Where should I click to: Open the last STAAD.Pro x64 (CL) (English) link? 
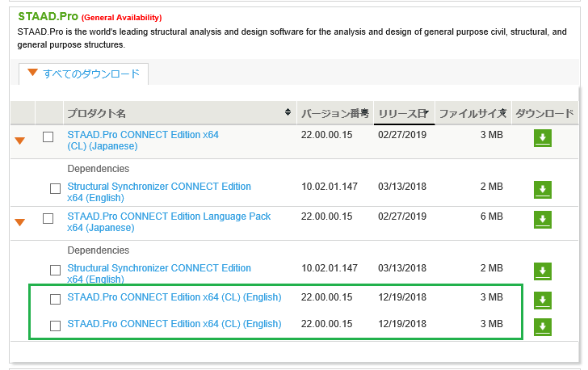click(174, 323)
